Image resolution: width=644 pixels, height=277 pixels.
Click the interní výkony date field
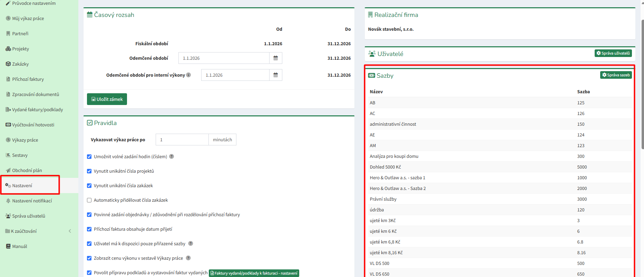235,75
